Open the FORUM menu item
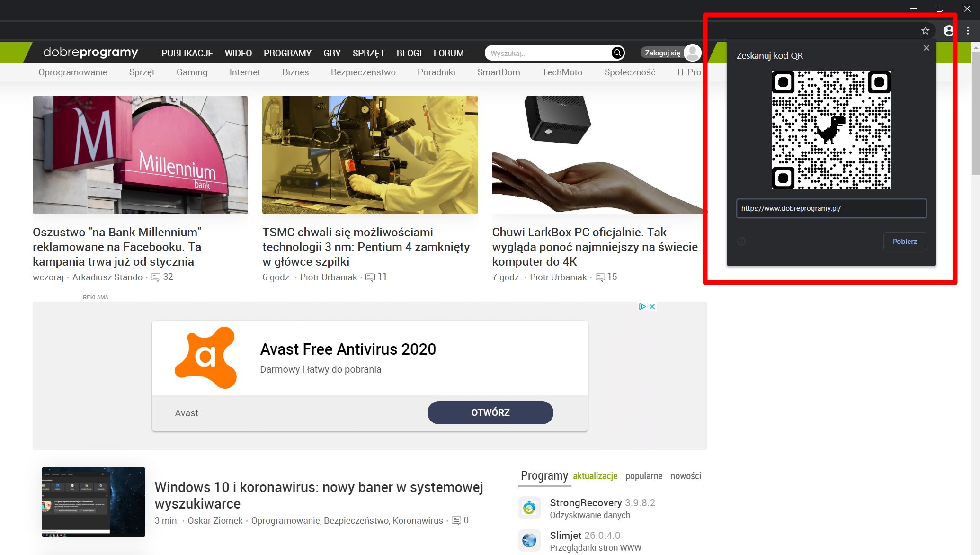Viewport: 980px width, 555px height. [x=448, y=53]
